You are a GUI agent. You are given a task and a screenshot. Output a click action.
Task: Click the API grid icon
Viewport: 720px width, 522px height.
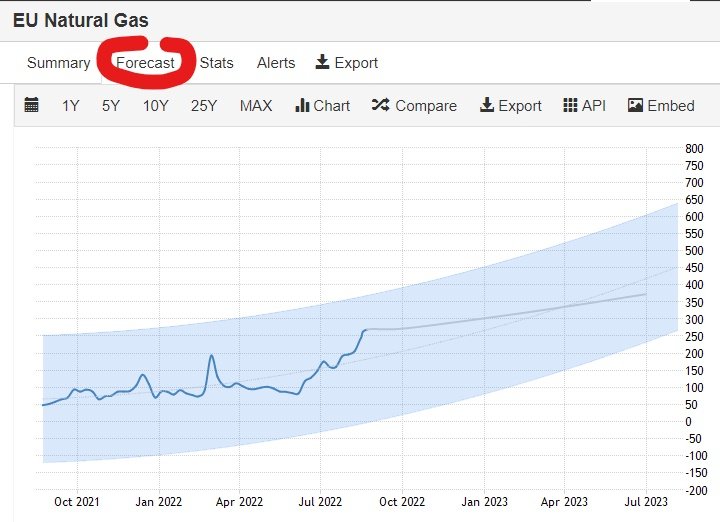point(570,105)
